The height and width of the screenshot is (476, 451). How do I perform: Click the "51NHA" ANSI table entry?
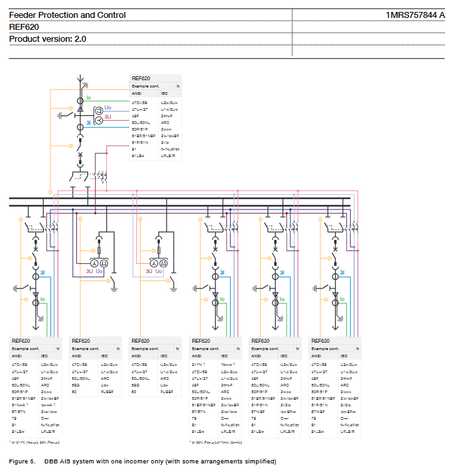(x=19, y=405)
